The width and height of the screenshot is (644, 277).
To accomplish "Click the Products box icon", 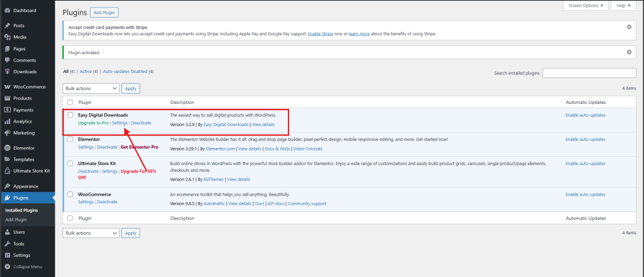I will click(x=7, y=98).
